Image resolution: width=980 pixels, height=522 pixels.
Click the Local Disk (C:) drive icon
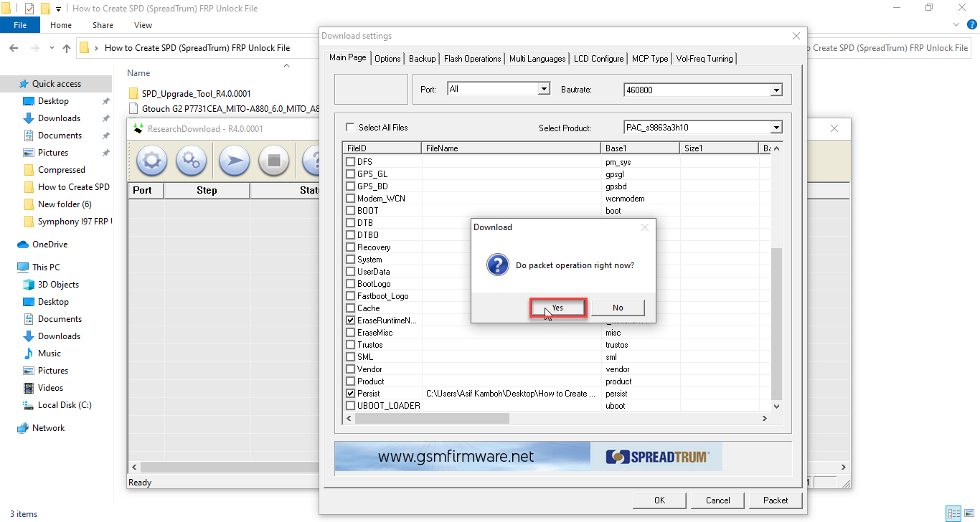click(x=29, y=405)
